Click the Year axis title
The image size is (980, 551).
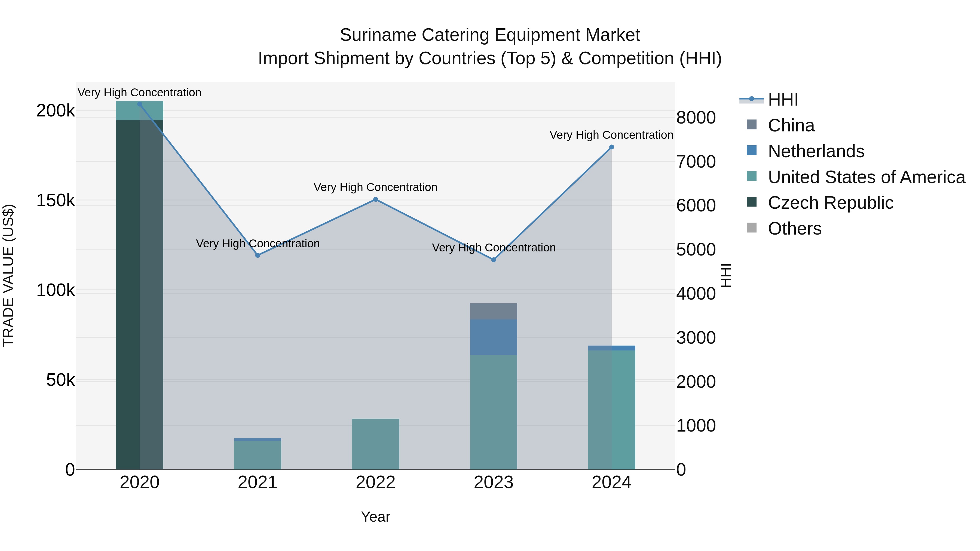tap(375, 517)
